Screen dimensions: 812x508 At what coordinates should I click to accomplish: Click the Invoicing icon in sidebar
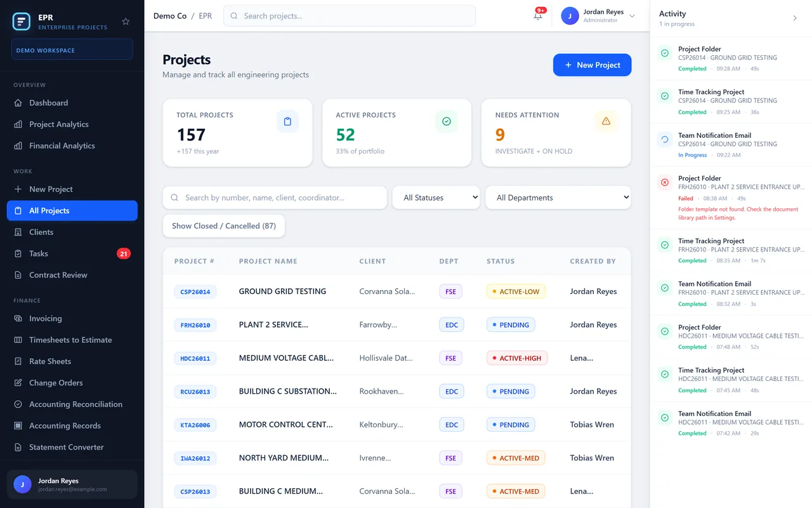tap(18, 319)
